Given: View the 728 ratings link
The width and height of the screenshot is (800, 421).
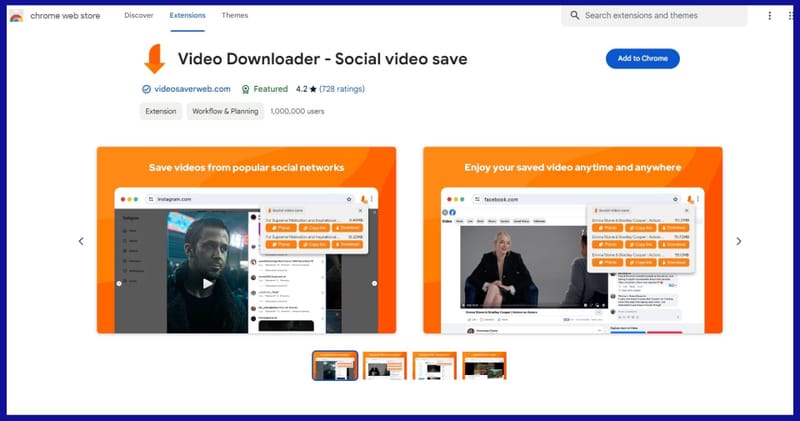Looking at the screenshot, I should (x=342, y=89).
